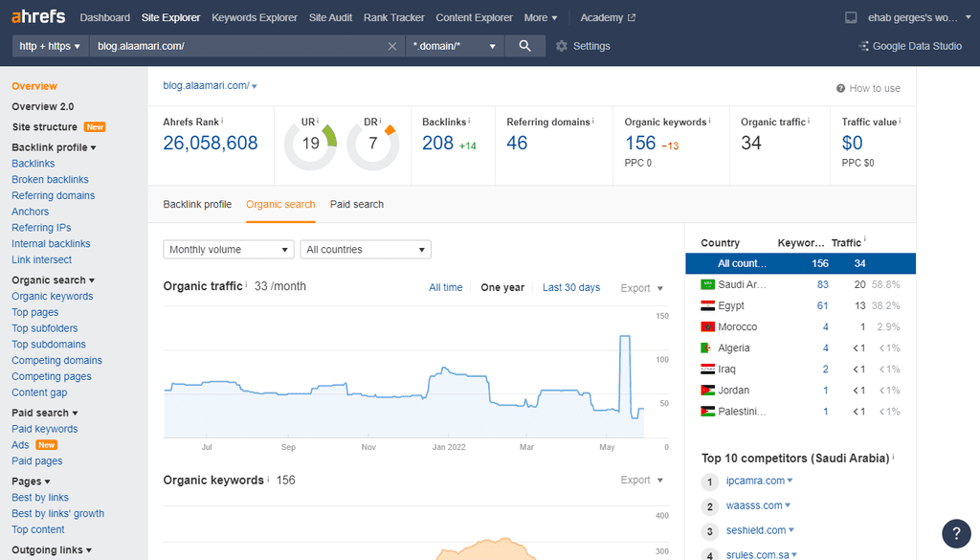Open the *.domain/* mode dropdown

455,46
